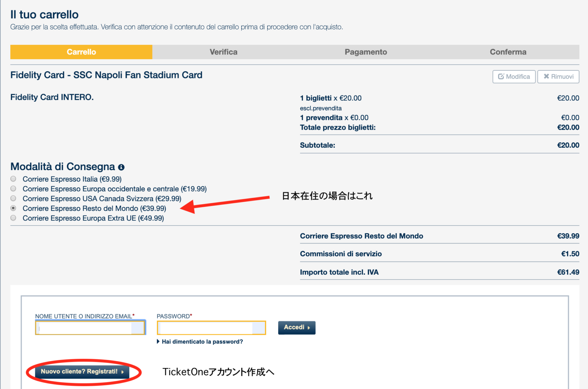588x389 pixels.
Task: Remove item with the Rimuovi button
Action: 558,77
